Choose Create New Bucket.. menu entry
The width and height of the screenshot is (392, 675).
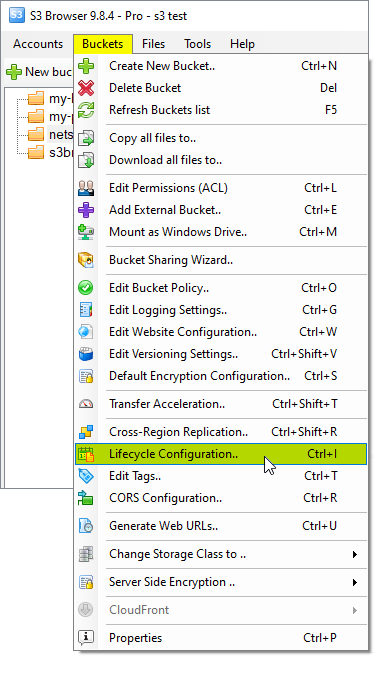[x=221, y=66]
